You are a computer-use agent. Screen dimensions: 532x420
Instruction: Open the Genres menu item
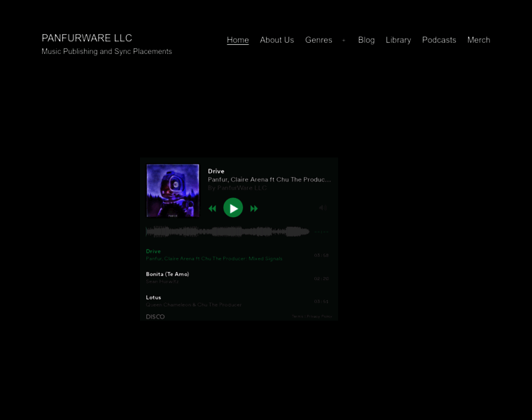click(x=318, y=40)
